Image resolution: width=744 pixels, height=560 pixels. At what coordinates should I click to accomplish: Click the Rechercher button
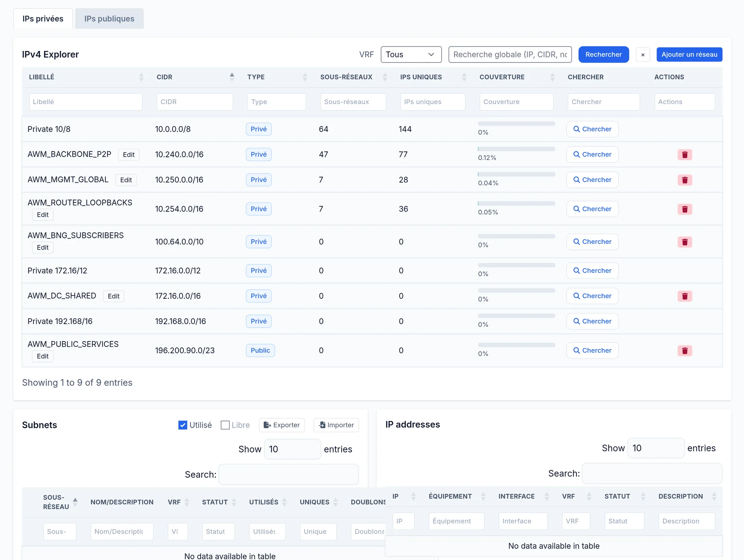(603, 55)
